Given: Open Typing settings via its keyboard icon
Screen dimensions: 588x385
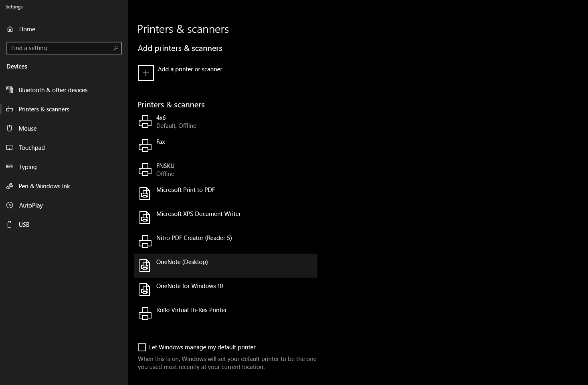Looking at the screenshot, I should [9, 167].
